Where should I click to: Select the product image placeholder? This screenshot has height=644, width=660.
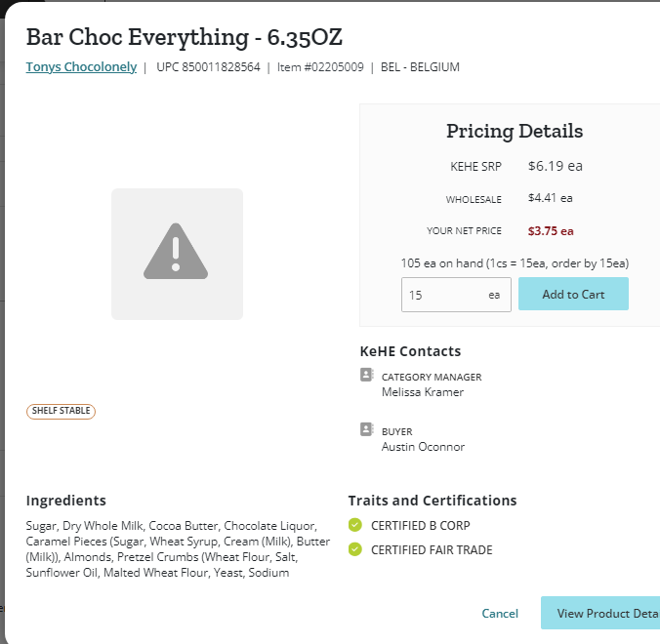pyautogui.click(x=178, y=254)
